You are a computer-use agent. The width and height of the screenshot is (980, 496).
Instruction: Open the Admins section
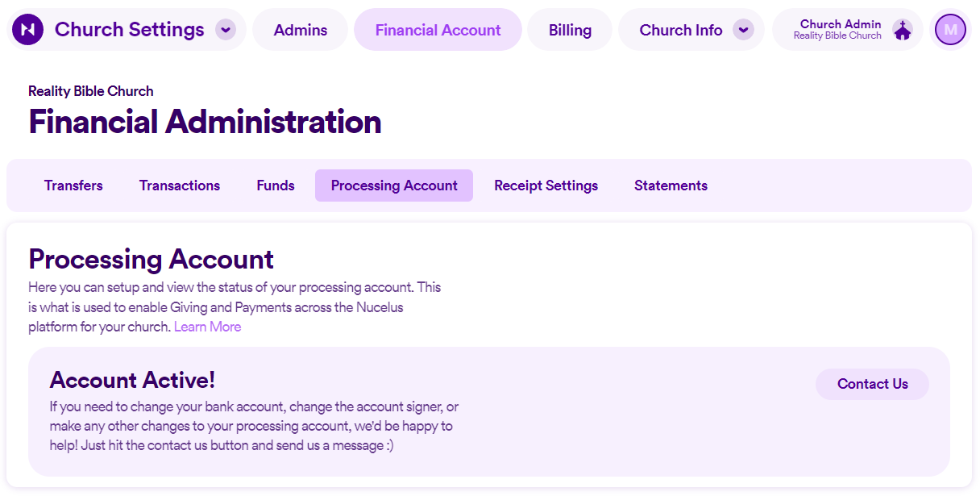coord(300,29)
